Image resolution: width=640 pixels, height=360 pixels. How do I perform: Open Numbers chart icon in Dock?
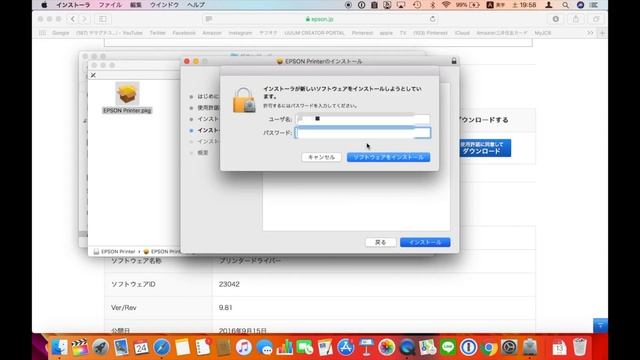284,347
